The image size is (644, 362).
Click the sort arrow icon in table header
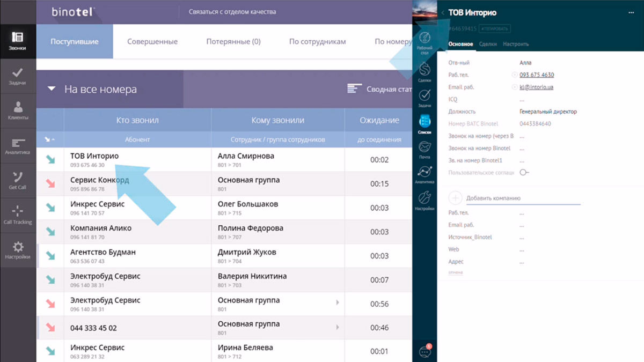tap(49, 139)
